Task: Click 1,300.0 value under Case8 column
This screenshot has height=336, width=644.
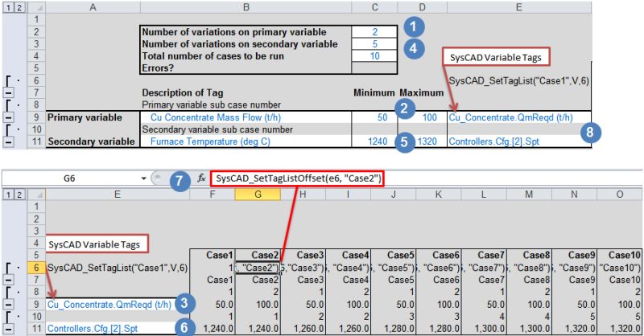Action: point(529,329)
